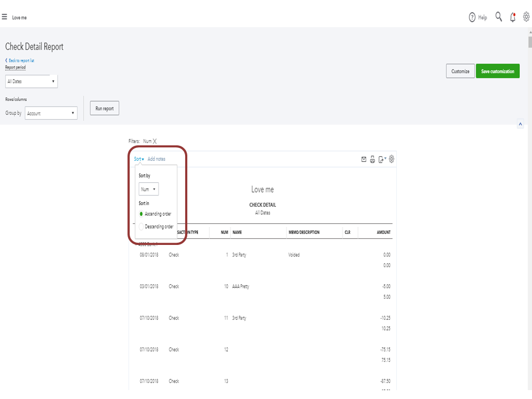Click the CLR column header

point(347,232)
